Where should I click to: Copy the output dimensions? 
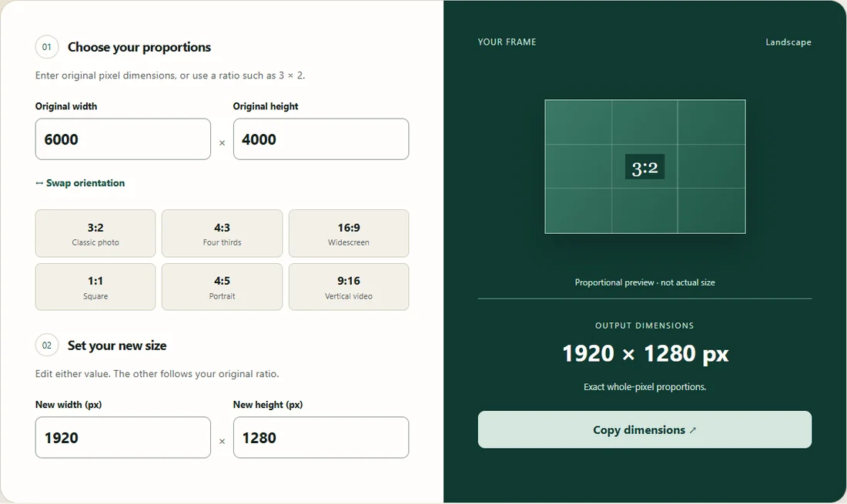pyautogui.click(x=644, y=429)
